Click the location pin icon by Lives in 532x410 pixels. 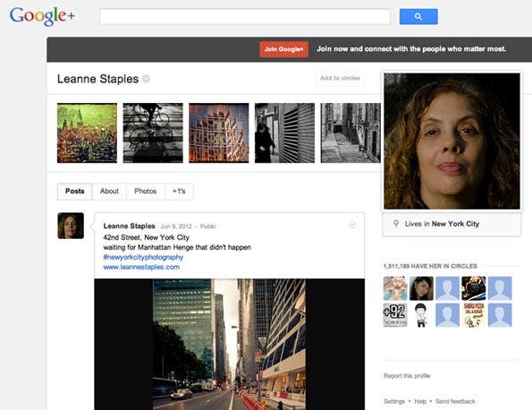point(395,224)
